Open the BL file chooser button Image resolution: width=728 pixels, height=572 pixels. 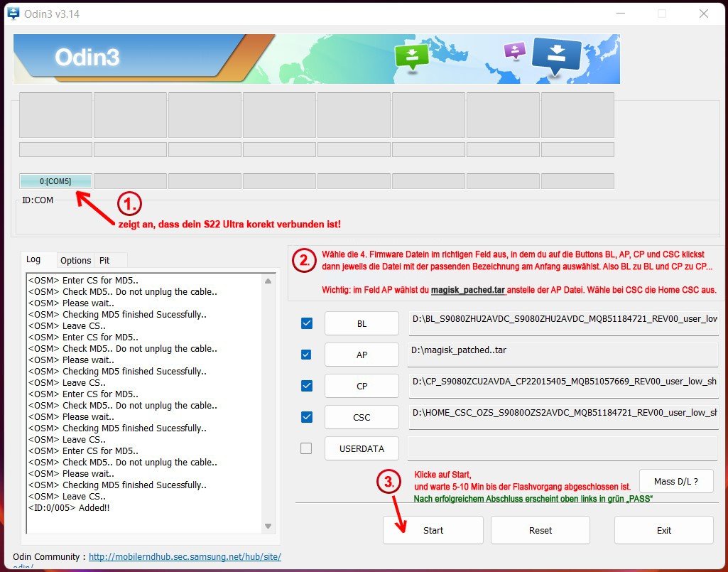click(x=362, y=323)
